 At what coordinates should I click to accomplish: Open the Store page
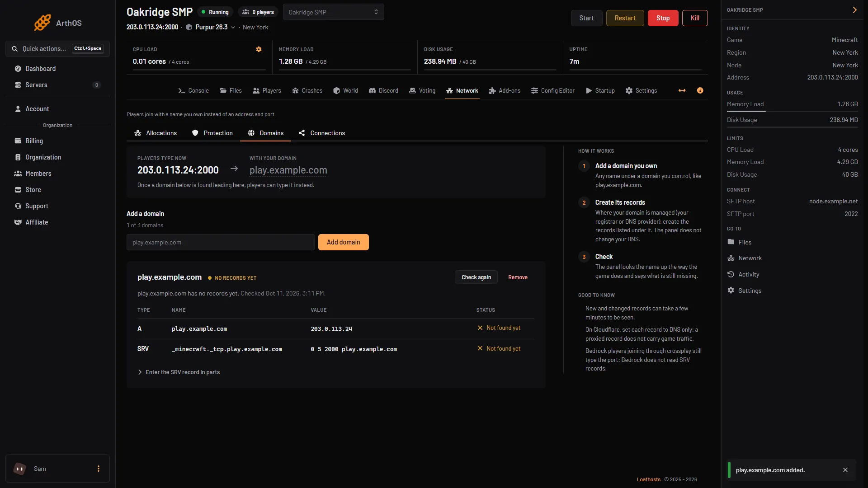(x=57, y=190)
